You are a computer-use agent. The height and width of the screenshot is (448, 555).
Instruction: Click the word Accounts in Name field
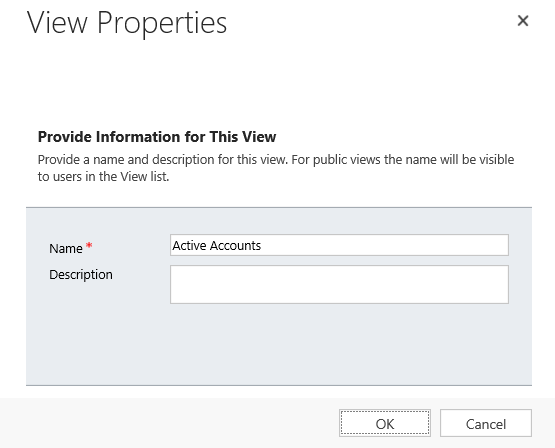coord(235,245)
